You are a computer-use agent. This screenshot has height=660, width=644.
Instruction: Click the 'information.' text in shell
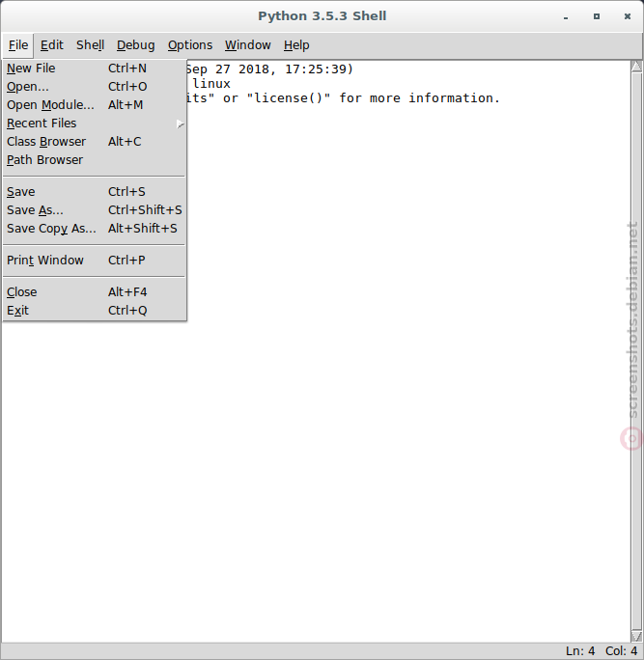click(455, 98)
